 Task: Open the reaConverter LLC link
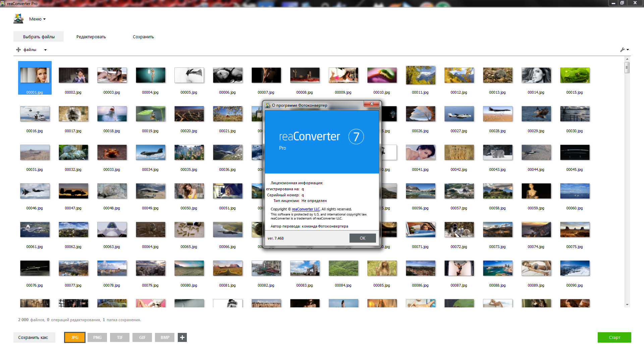pyautogui.click(x=306, y=209)
